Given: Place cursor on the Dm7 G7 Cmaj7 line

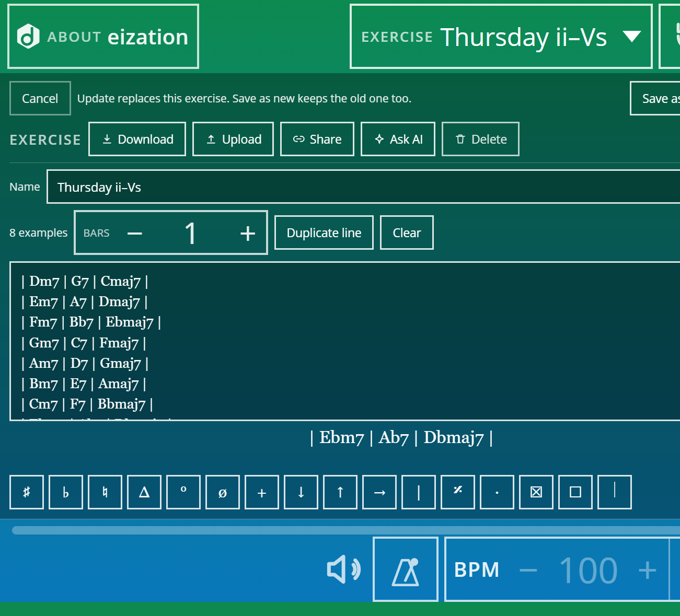Looking at the screenshot, I should coord(85,281).
